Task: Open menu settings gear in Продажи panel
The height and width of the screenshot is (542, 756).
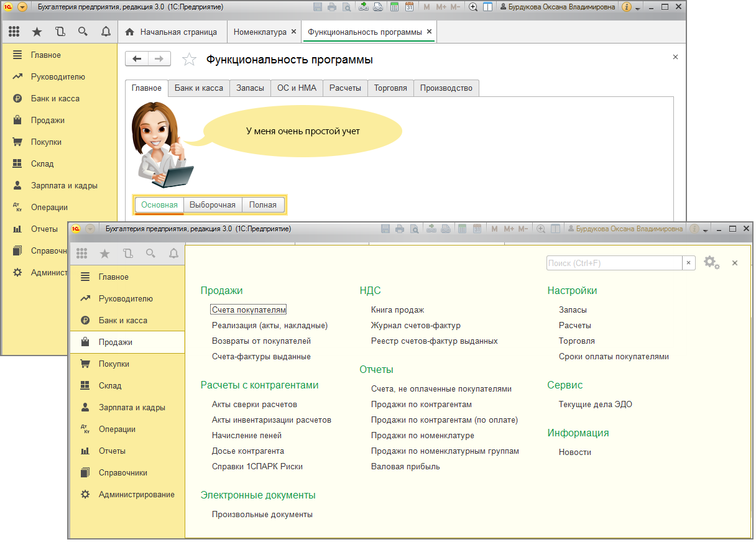Action: 711,263
